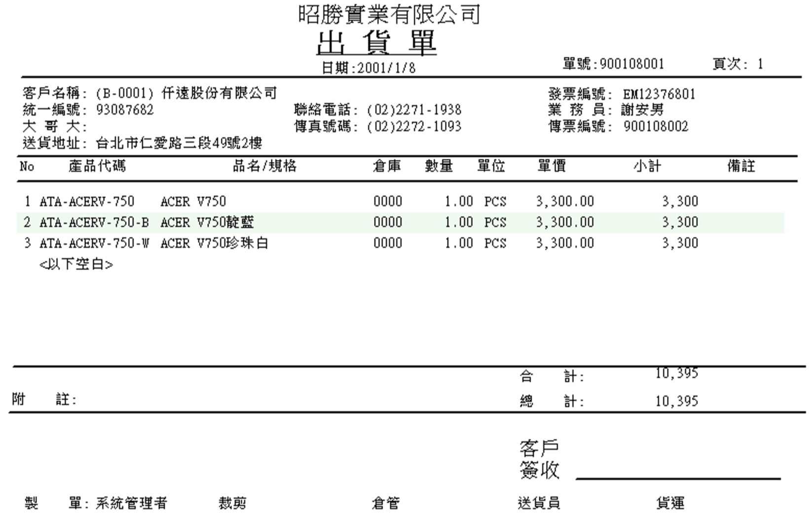The image size is (812, 526).
Task: Click the 品名/規格 column header
Action: coord(264,167)
